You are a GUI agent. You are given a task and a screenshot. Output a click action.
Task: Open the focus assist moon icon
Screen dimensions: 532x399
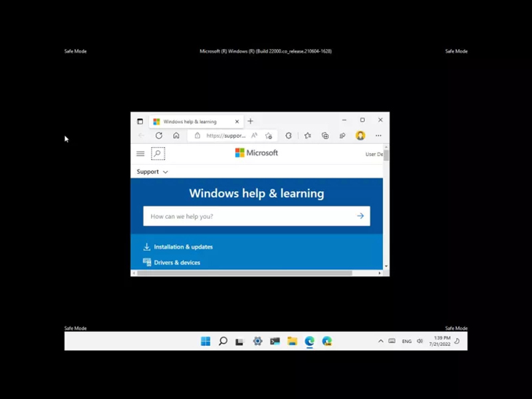pyautogui.click(x=457, y=341)
